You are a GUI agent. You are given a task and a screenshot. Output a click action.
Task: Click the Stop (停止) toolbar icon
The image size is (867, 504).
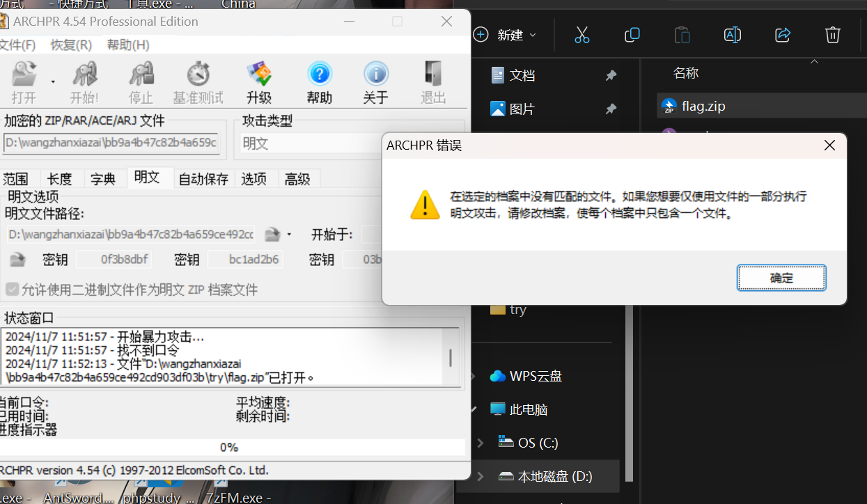coord(141,82)
